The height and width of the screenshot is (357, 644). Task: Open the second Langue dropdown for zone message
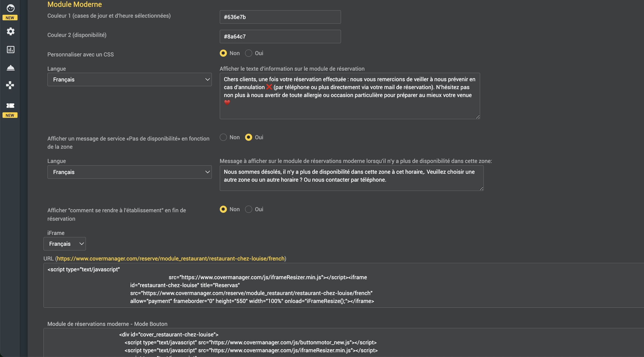tap(129, 172)
